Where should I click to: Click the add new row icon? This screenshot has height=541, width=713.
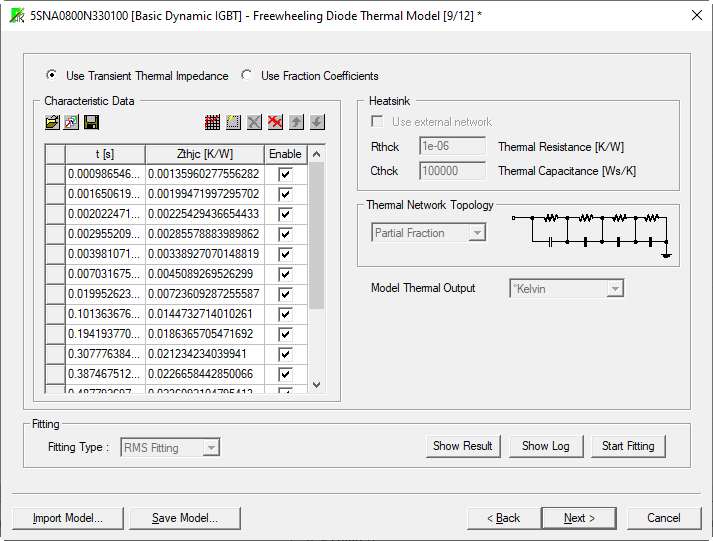tap(233, 122)
